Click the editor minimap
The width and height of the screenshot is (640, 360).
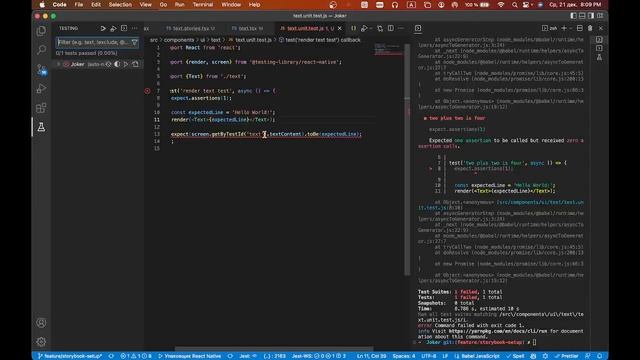tap(388, 49)
